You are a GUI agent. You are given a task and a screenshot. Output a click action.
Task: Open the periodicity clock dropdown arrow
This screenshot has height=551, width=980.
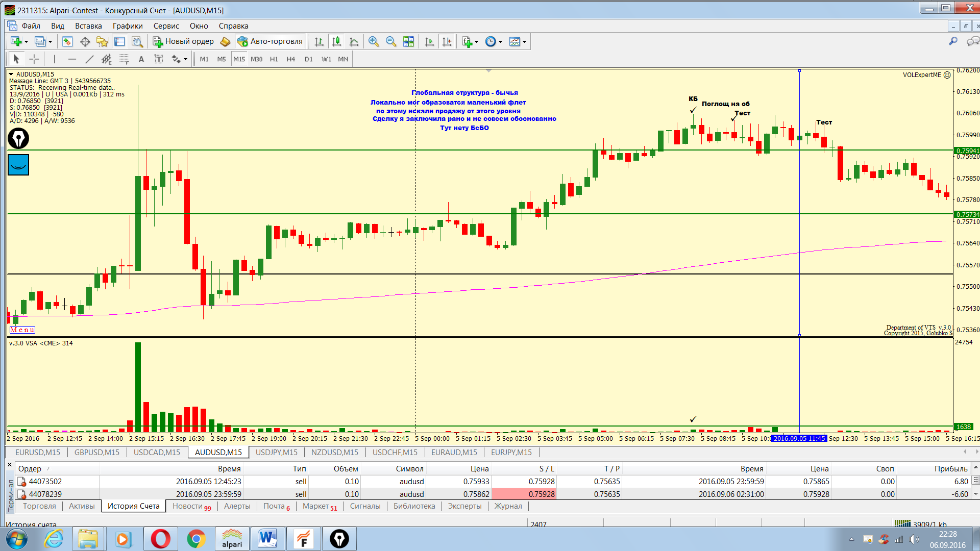pos(501,42)
